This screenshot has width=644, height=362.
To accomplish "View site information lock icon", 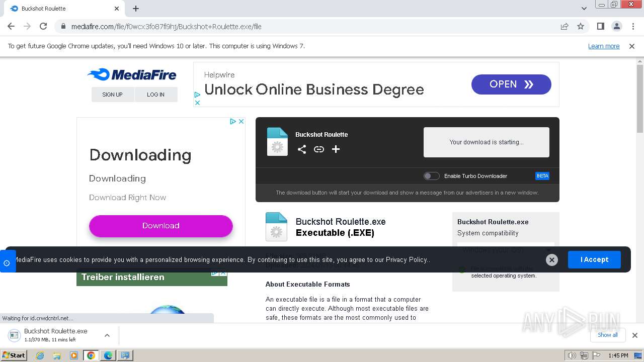I will (x=63, y=26).
